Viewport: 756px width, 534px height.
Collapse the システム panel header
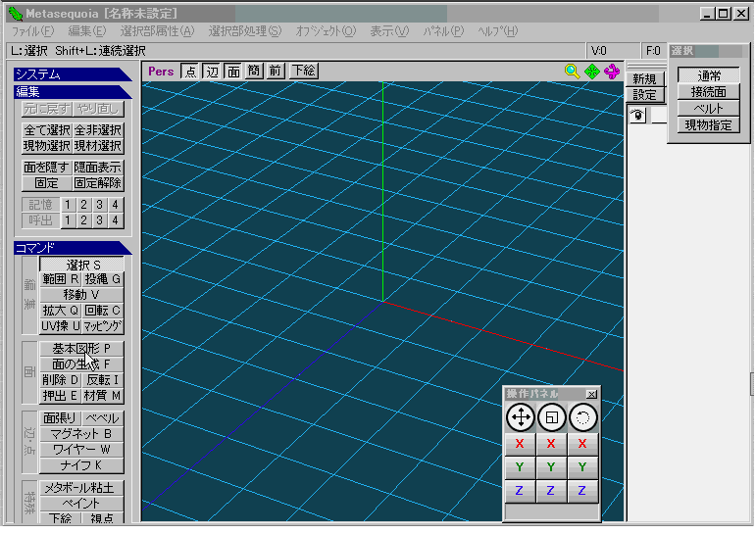(x=73, y=74)
